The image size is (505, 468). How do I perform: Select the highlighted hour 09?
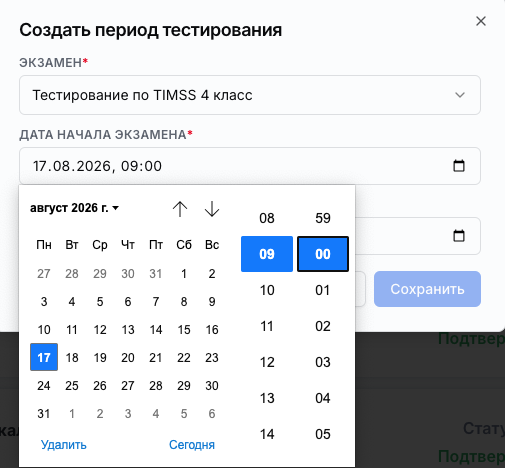pyautogui.click(x=267, y=254)
